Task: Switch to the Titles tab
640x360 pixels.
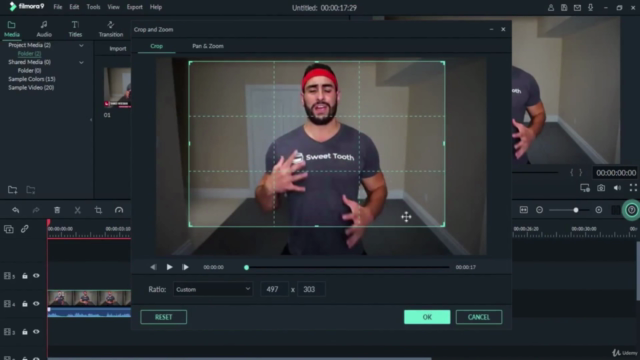Action: (75, 29)
